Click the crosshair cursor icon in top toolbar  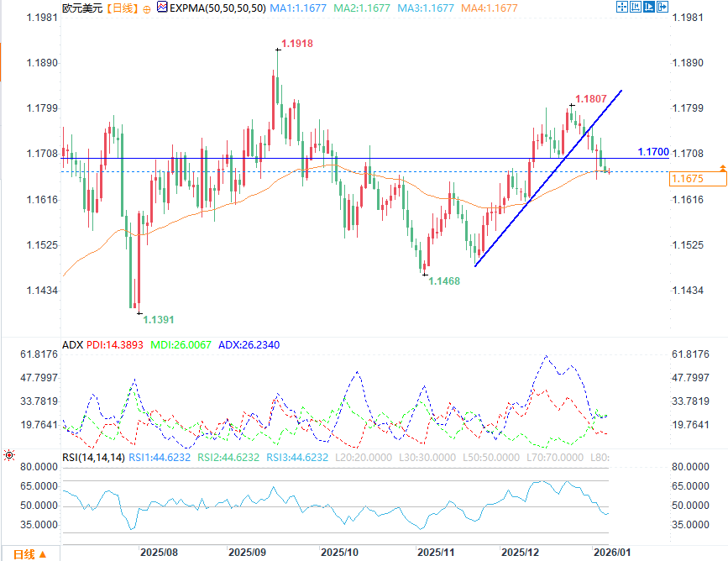click(x=621, y=7)
